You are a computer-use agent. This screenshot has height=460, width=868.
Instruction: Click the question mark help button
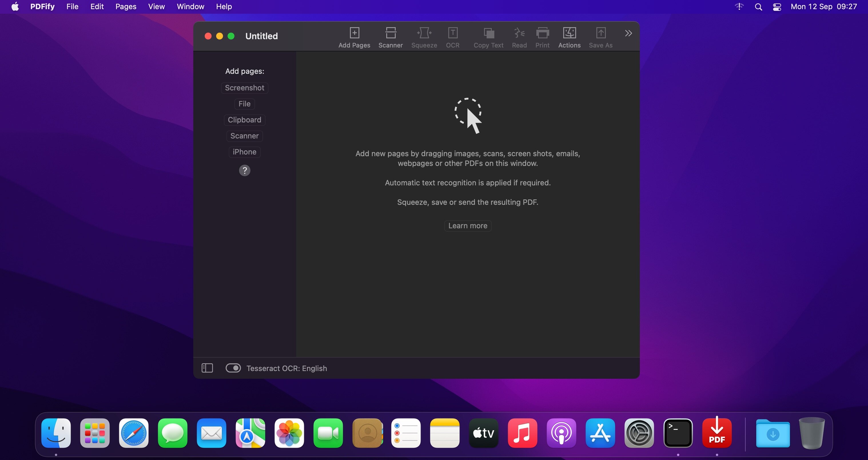pos(245,171)
